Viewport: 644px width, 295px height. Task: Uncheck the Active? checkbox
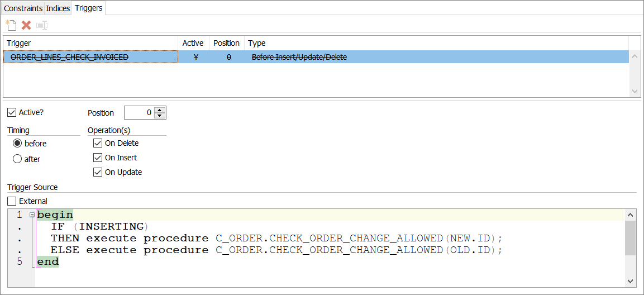click(x=12, y=113)
